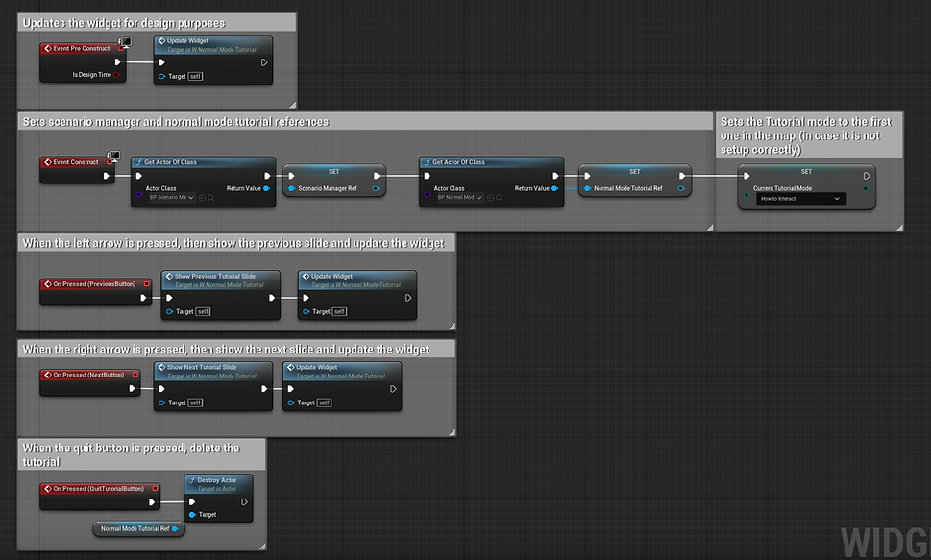
Task: Select the 'Sets the Tutorial mode to the first one' comment header
Action: tap(809, 135)
